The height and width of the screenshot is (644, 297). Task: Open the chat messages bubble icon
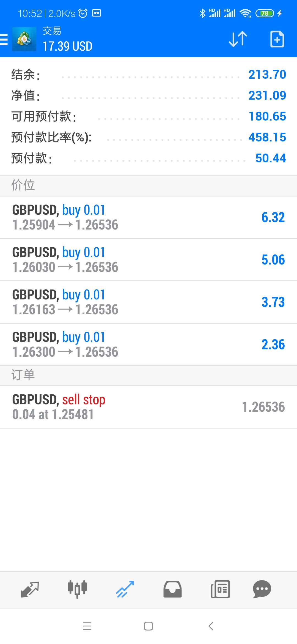coord(262,589)
